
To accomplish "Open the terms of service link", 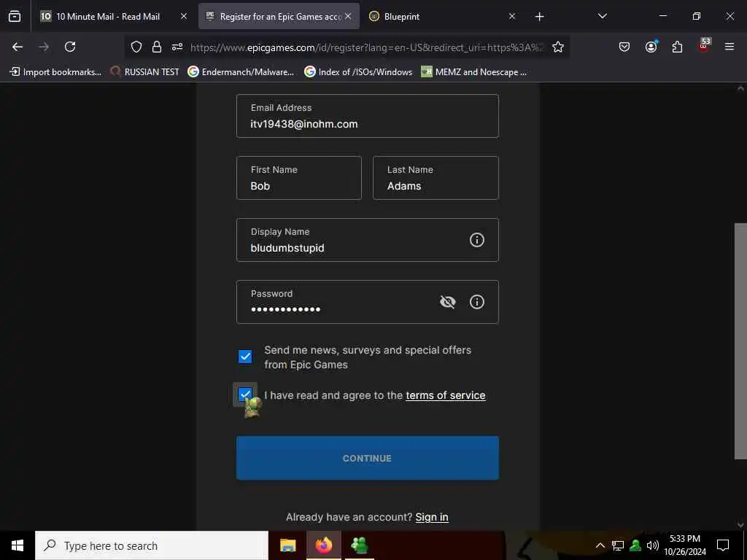I will pos(446,395).
